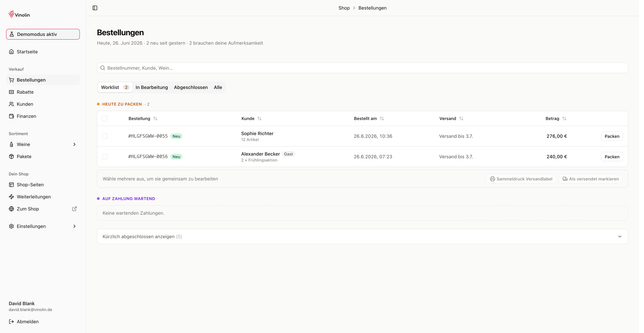The image size is (644, 333).
Task: Open the Kunden people icon
Action: [x=12, y=104]
